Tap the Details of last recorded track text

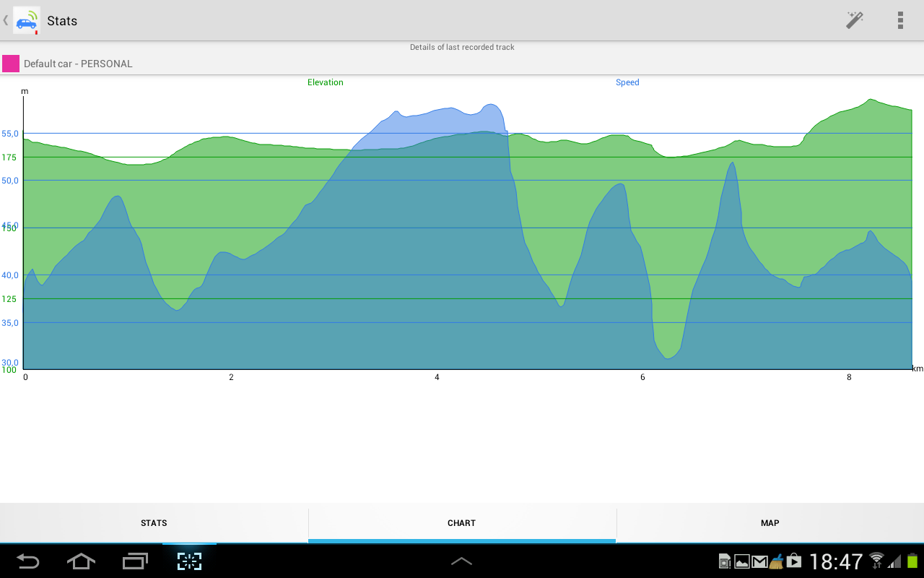click(x=462, y=47)
